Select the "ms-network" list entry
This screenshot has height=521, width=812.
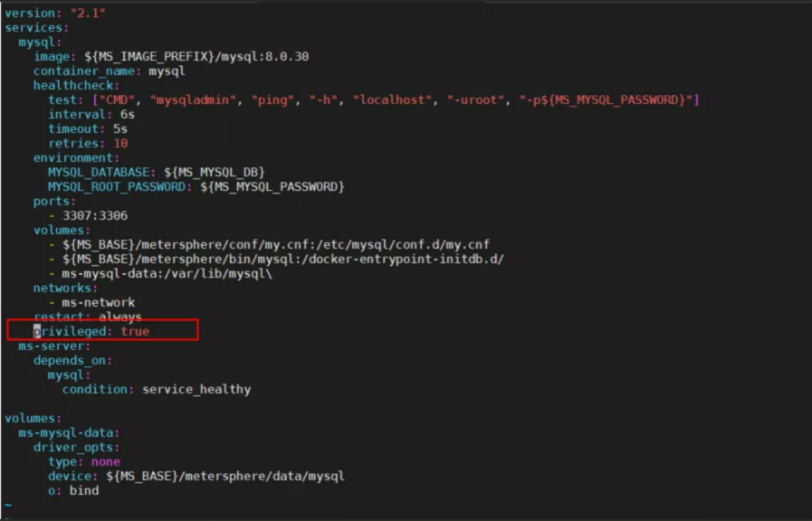(x=99, y=303)
